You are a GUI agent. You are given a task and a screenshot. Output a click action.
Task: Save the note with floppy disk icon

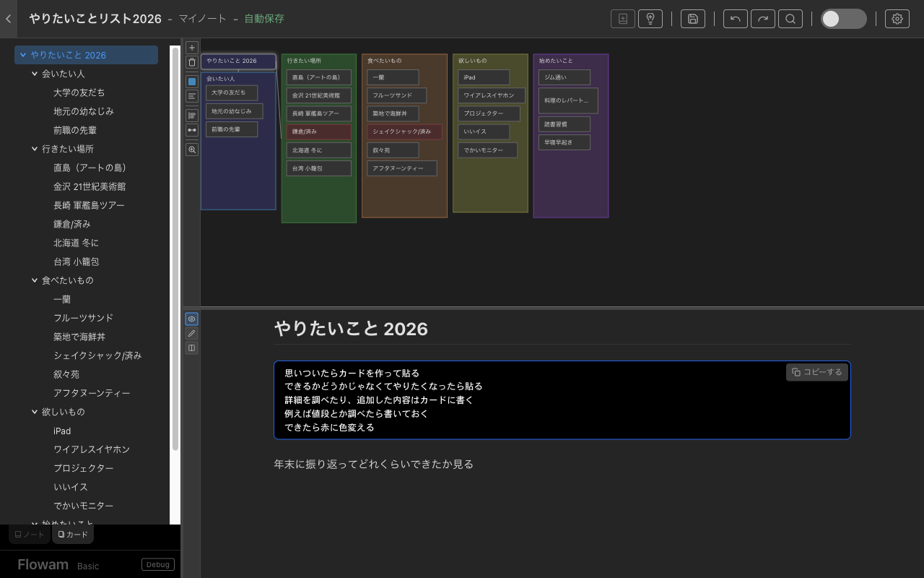[x=693, y=19]
